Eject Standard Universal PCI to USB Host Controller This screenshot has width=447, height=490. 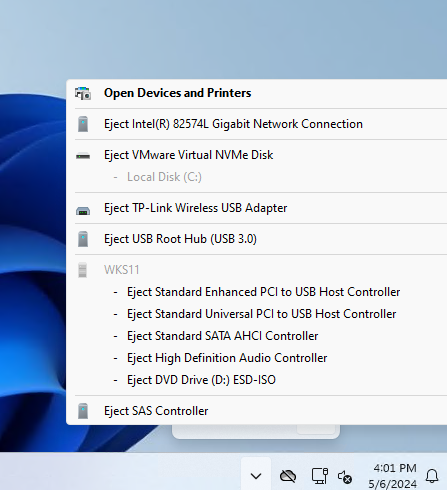click(x=261, y=314)
